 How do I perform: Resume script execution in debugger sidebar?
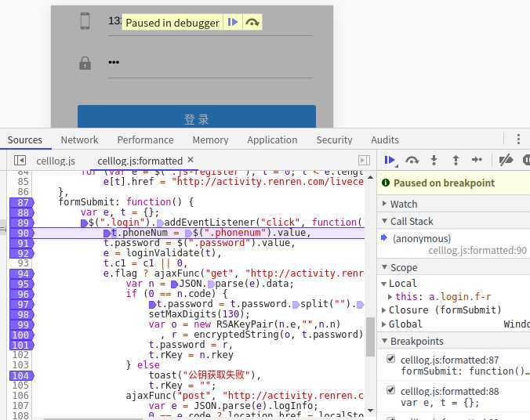coord(389,160)
